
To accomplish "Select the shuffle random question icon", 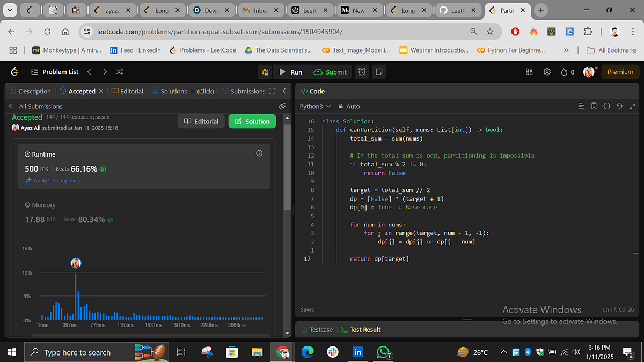I will 119,71.
